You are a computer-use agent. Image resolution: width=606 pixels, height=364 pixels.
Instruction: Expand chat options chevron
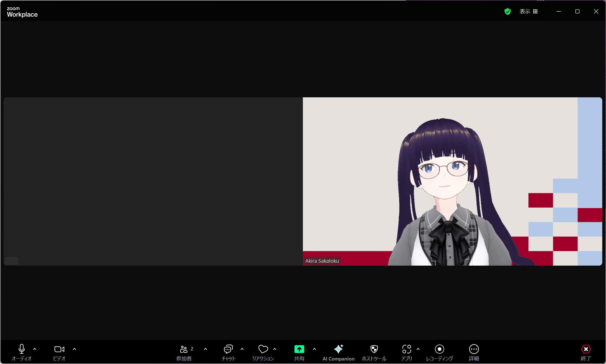point(242,349)
